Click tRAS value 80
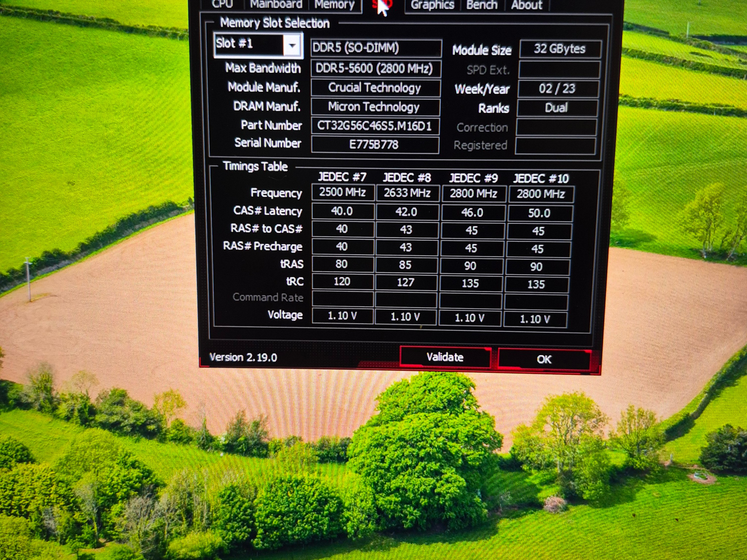 pyautogui.click(x=342, y=264)
